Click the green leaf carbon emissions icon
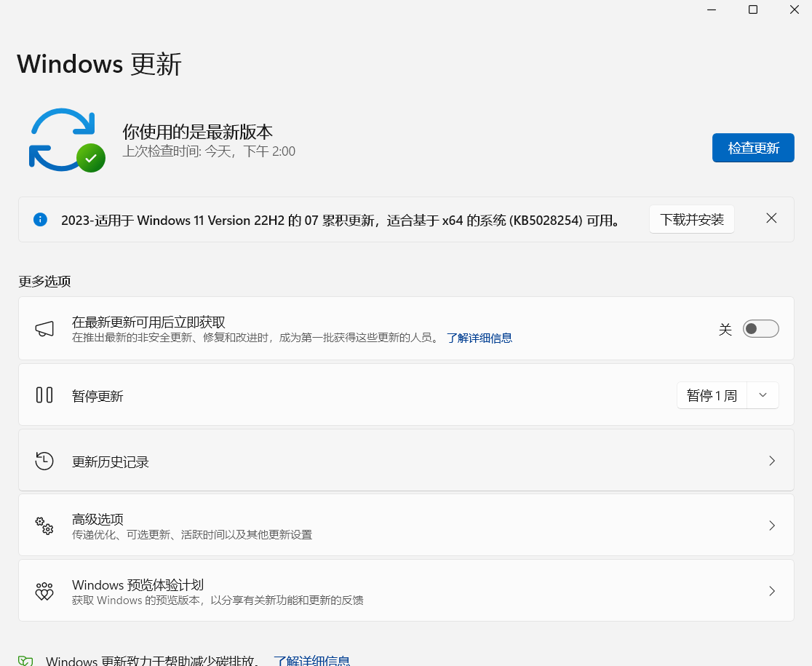812x666 pixels. coord(26,661)
